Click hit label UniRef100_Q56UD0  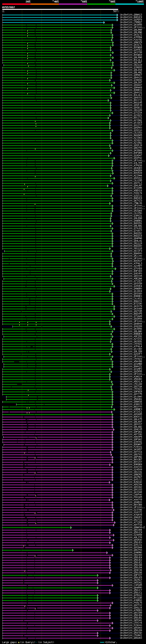point(131,379)
